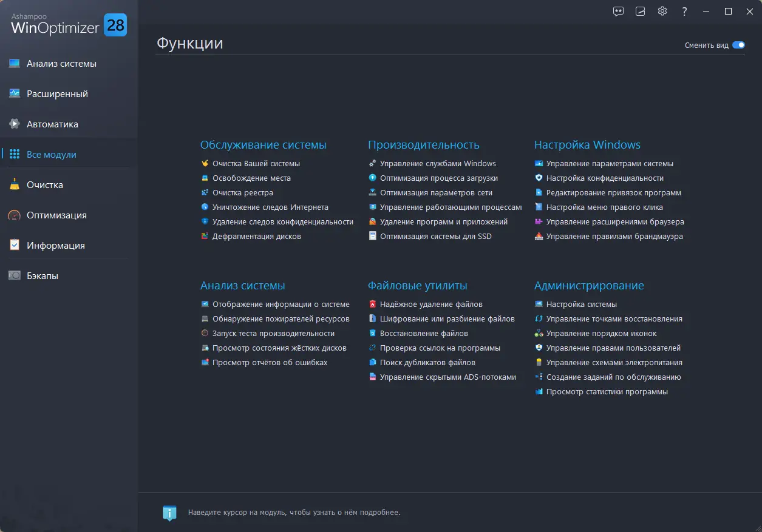Open Настройка системы under Администрирование
The height and width of the screenshot is (532, 762).
tap(582, 305)
